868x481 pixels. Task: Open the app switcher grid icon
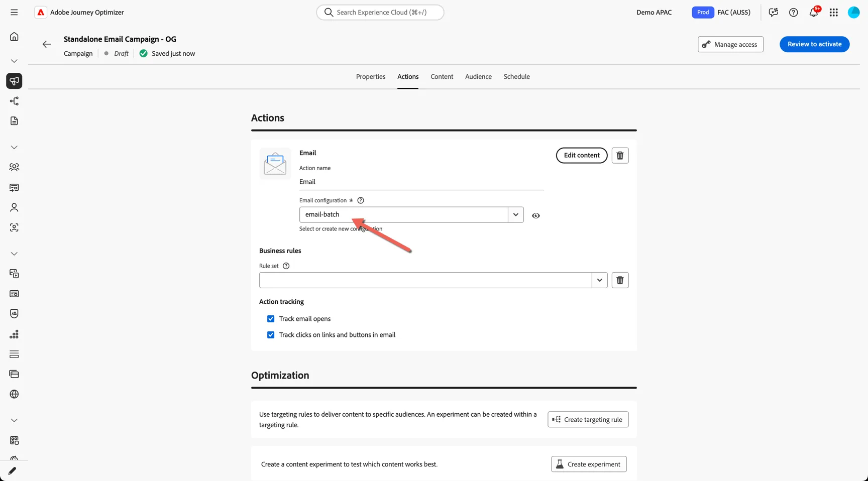click(x=833, y=13)
